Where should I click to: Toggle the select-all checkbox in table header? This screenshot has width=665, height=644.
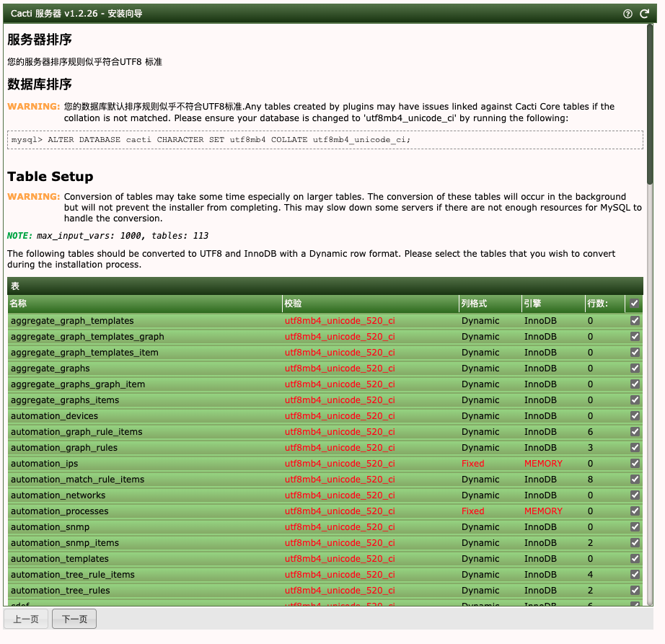(x=635, y=303)
